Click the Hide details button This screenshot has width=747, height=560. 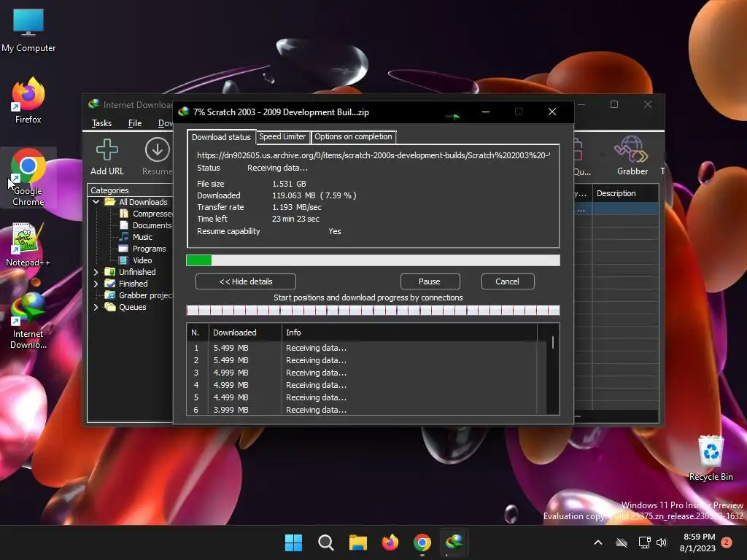(x=245, y=281)
